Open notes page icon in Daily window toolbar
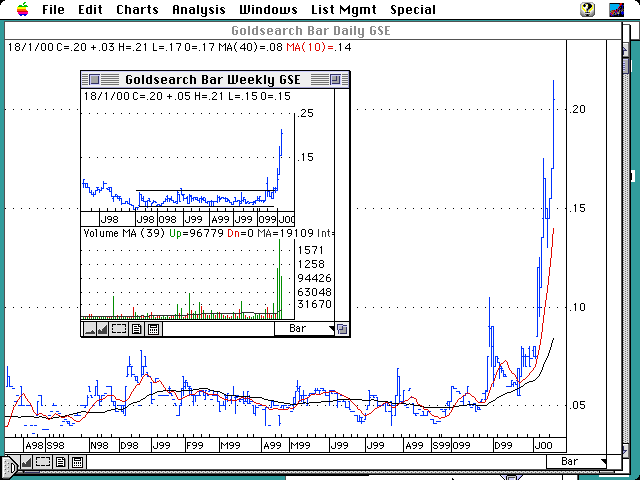The width and height of the screenshot is (640, 480). coord(60,462)
